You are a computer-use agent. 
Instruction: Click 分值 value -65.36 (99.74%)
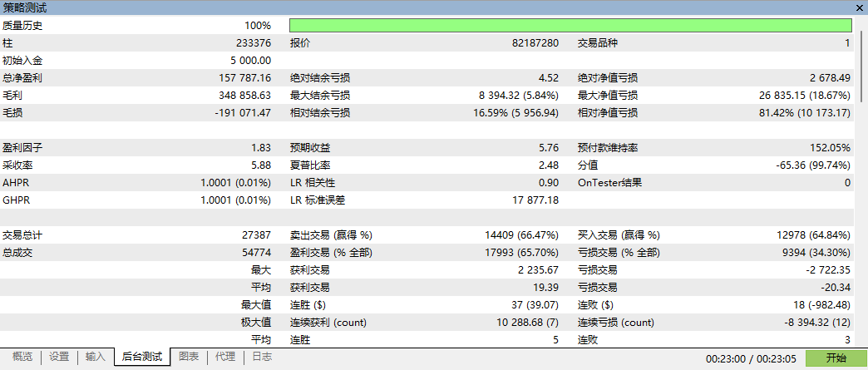813,165
